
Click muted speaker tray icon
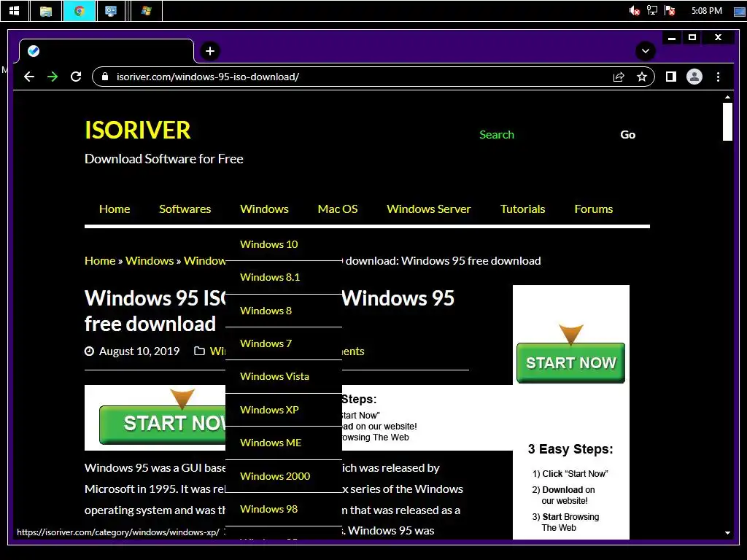pyautogui.click(x=634, y=10)
